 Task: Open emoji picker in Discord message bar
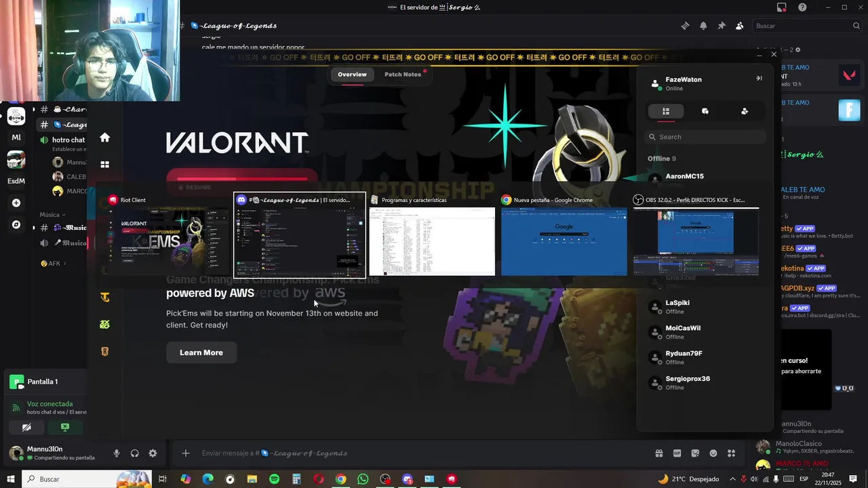click(713, 453)
